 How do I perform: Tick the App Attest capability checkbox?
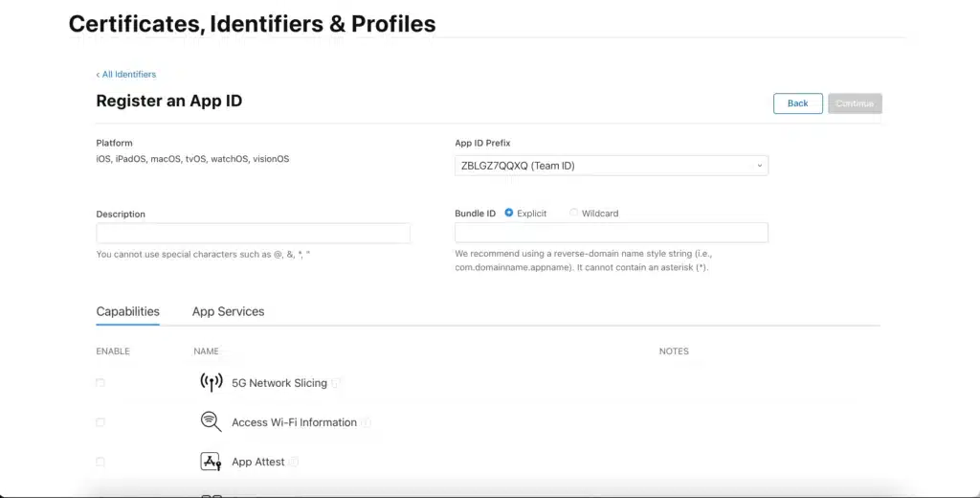coord(100,462)
